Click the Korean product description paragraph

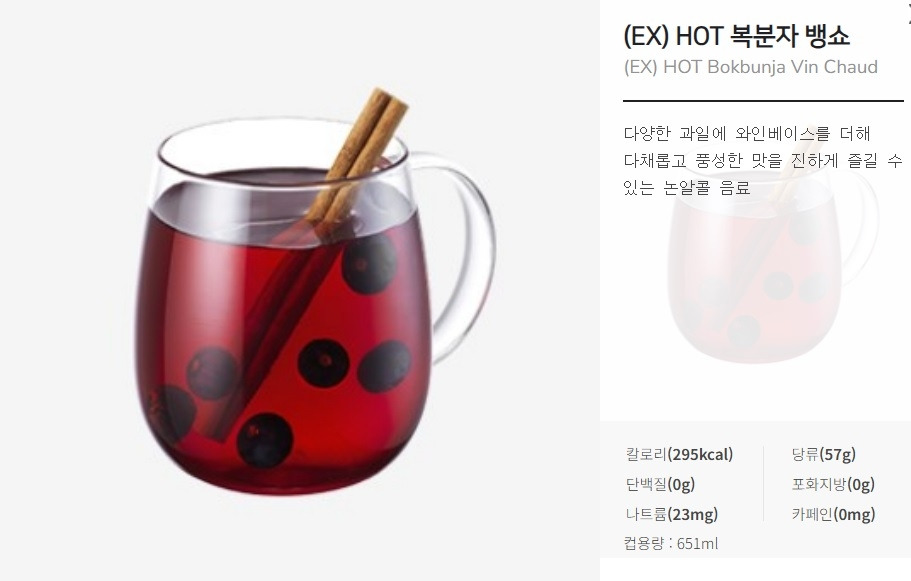(762, 160)
